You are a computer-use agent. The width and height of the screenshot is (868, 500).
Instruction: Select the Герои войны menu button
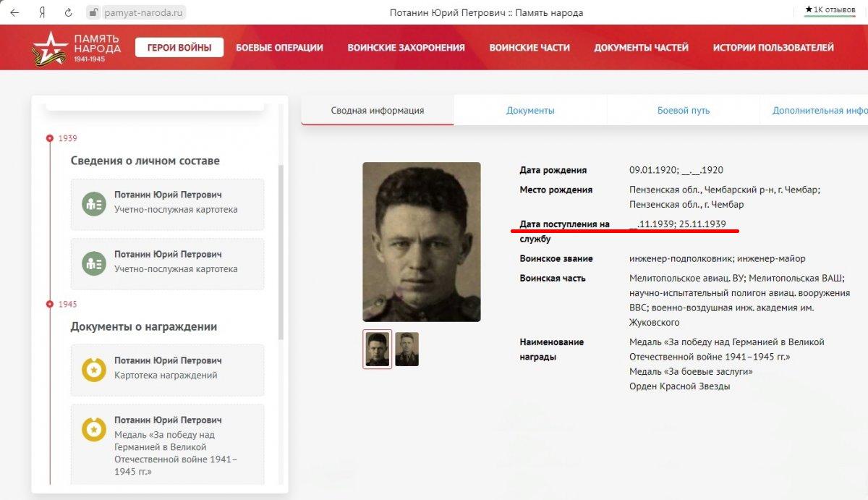(179, 48)
